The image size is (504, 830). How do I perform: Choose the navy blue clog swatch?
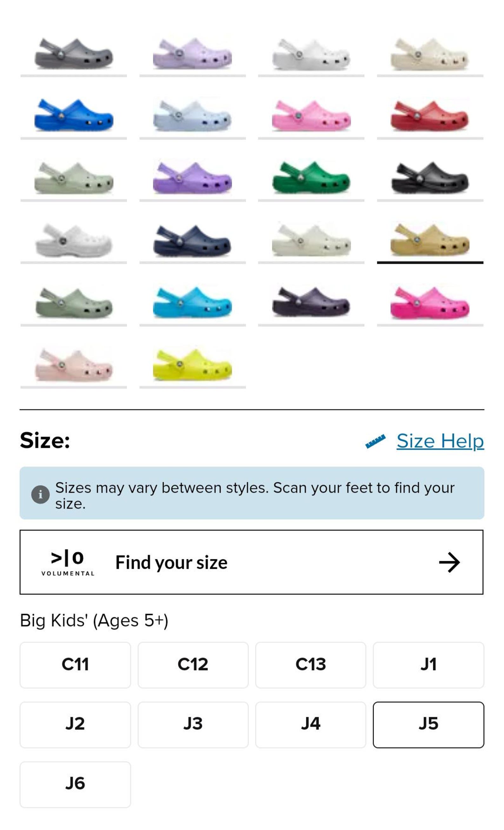192,240
